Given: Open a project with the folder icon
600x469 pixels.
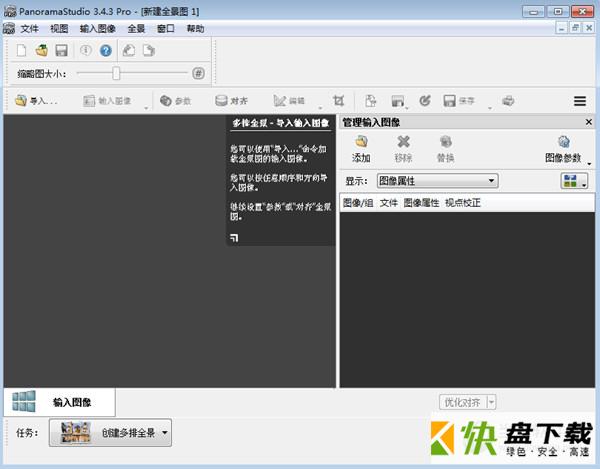Looking at the screenshot, I should [x=41, y=50].
